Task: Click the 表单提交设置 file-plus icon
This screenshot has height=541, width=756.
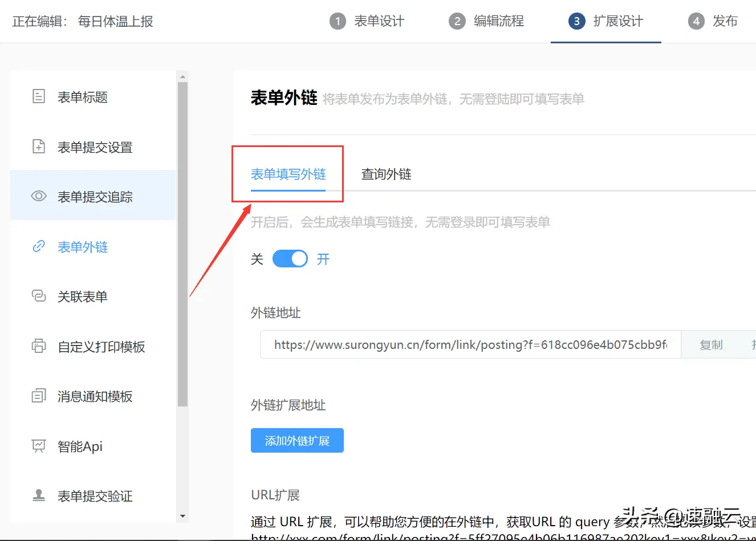Action: coord(39,147)
